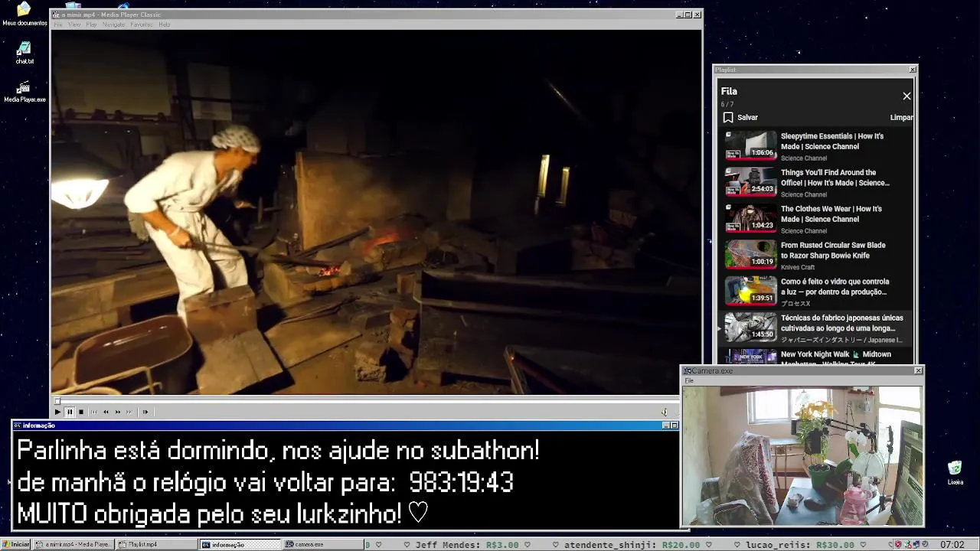This screenshot has width=980, height=551.
Task: Open the File menu in Media Player Classic
Action: (x=58, y=24)
